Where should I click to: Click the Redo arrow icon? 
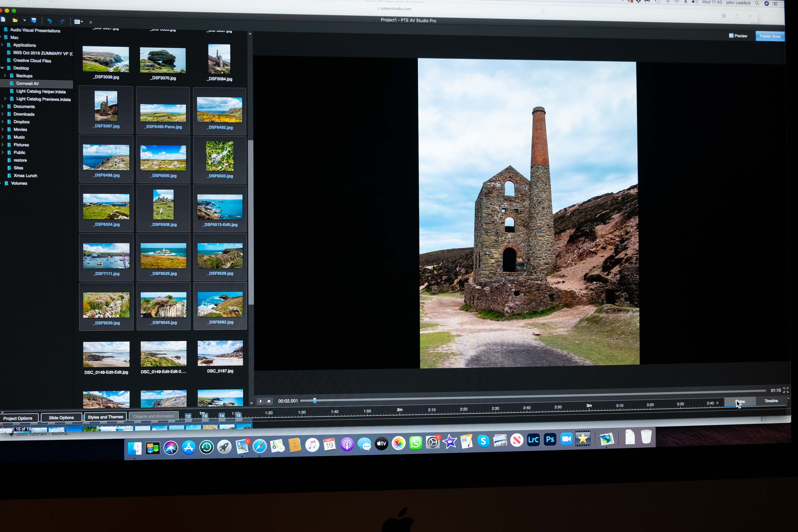coord(62,21)
